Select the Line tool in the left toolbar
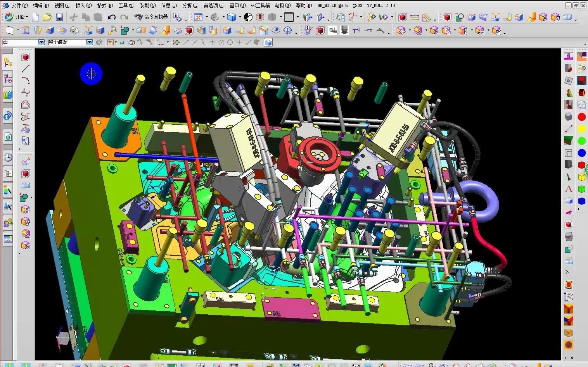588x367 pixels. tap(26, 69)
